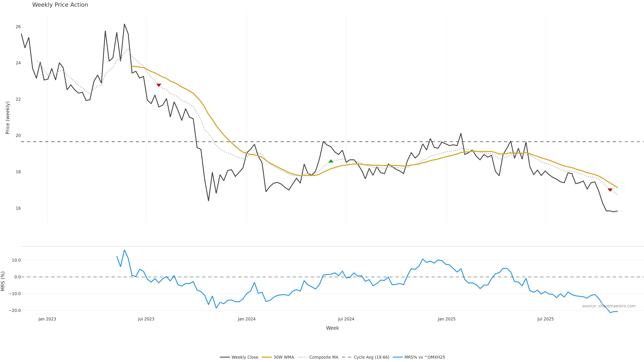
Task: Click the MRS (%) y-axis title
Action: (x=3, y=281)
